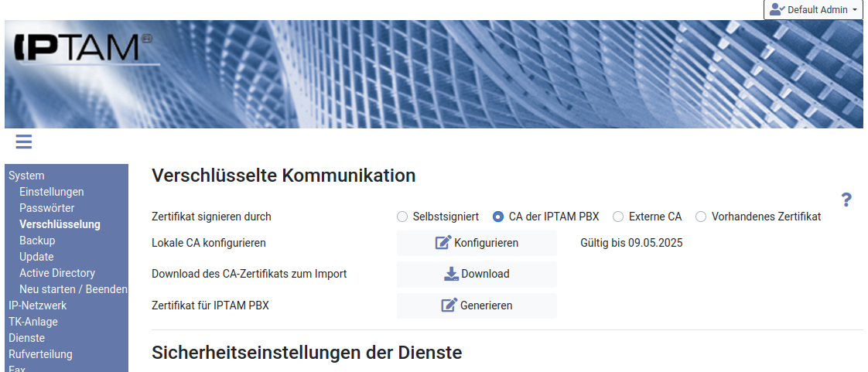Image resolution: width=868 pixels, height=372 pixels.
Task: Open Active Directory settings page
Action: 57,273
